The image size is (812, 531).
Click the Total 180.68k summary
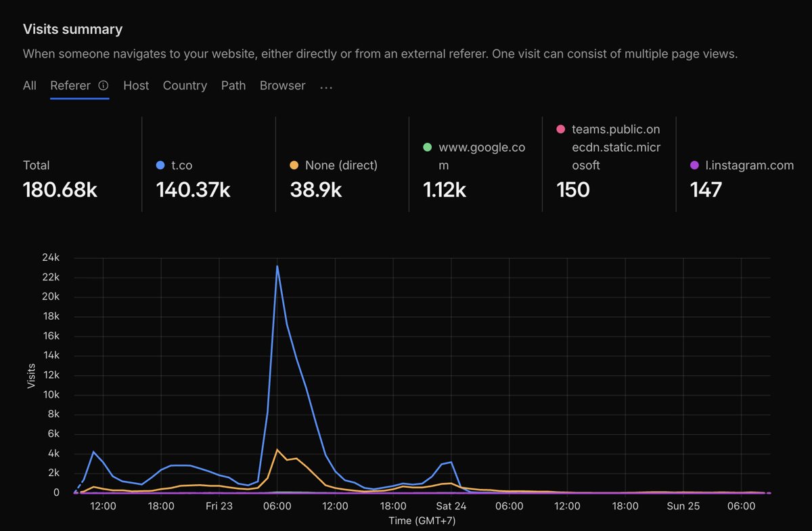(60, 179)
